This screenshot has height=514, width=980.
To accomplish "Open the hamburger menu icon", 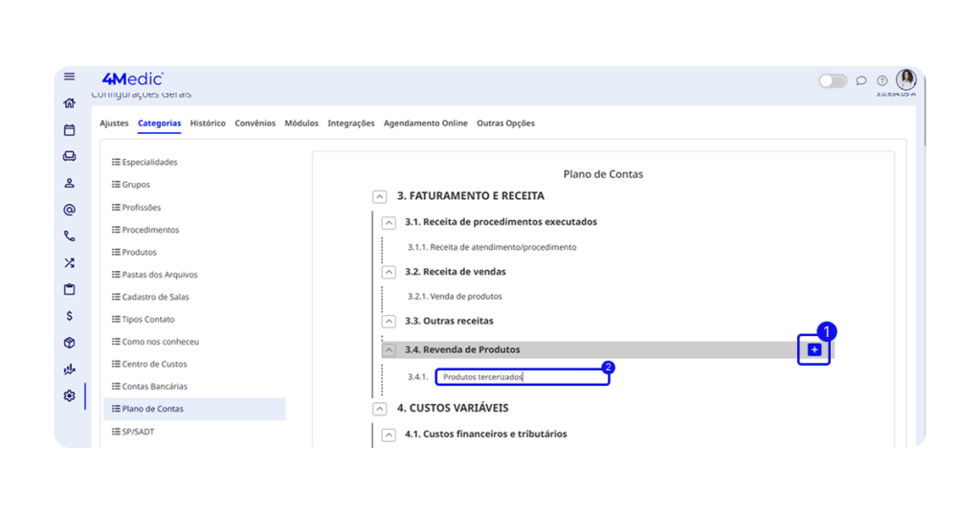I will pyautogui.click(x=69, y=77).
